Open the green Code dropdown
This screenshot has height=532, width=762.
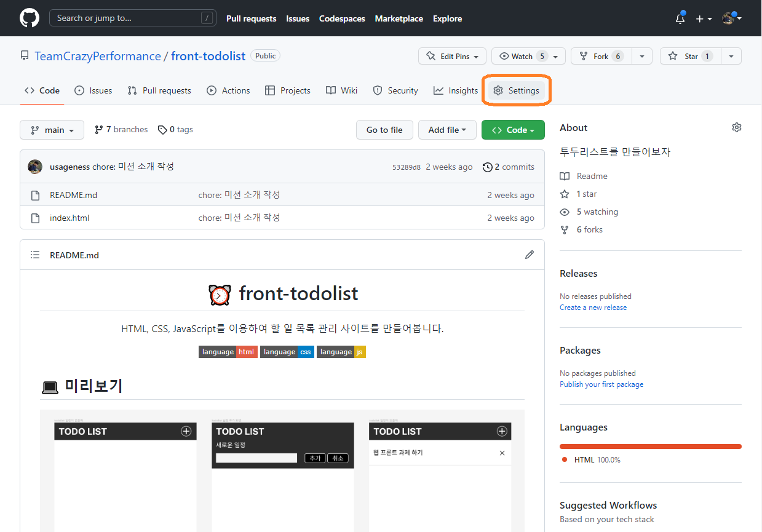[513, 130]
